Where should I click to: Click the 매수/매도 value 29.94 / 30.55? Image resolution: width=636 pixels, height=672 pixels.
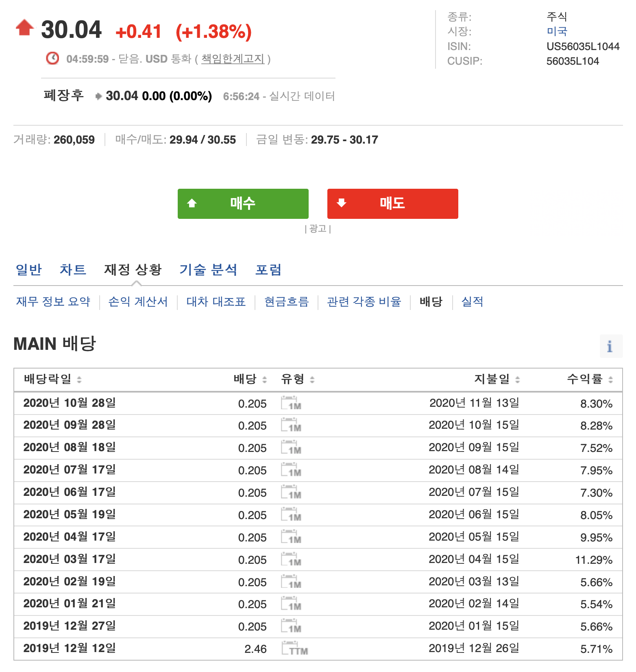click(203, 140)
